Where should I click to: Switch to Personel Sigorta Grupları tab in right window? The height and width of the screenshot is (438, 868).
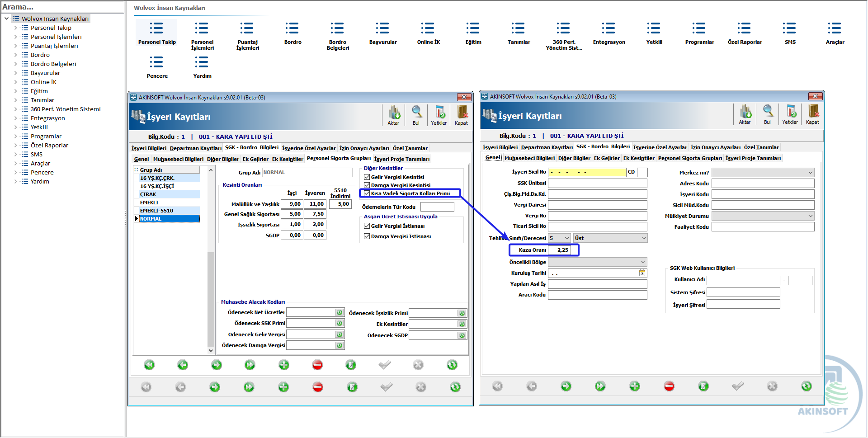(690, 158)
